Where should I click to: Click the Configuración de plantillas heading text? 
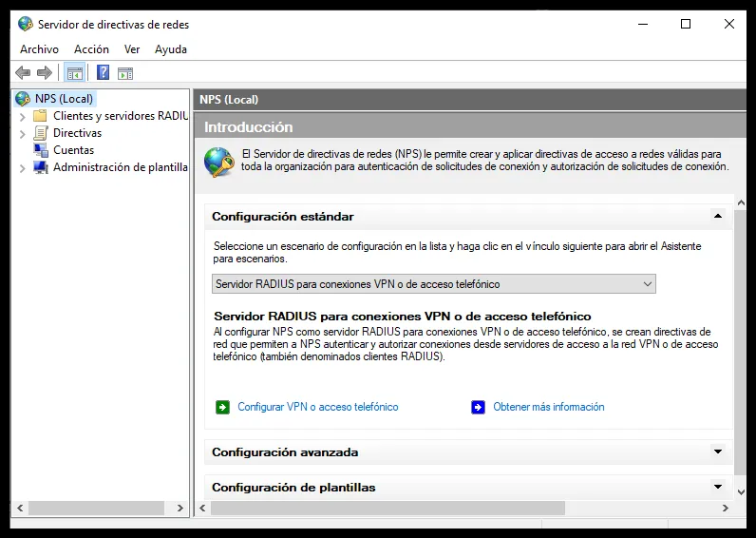point(293,488)
